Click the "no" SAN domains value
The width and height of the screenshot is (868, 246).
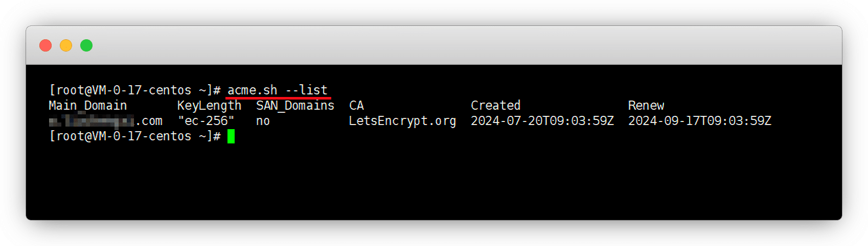pos(263,121)
